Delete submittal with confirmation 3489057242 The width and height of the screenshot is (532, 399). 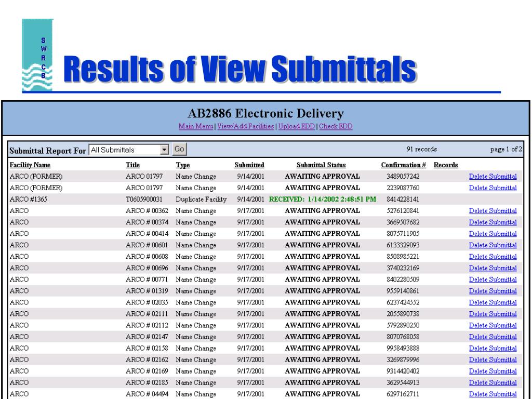[493, 177]
